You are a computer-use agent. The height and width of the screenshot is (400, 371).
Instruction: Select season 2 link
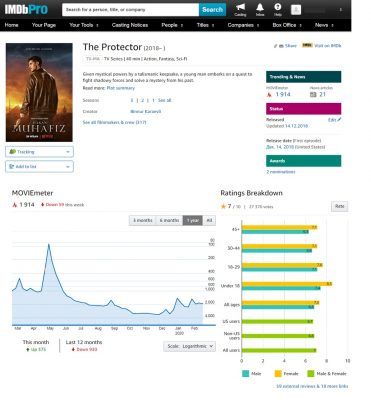143,100
